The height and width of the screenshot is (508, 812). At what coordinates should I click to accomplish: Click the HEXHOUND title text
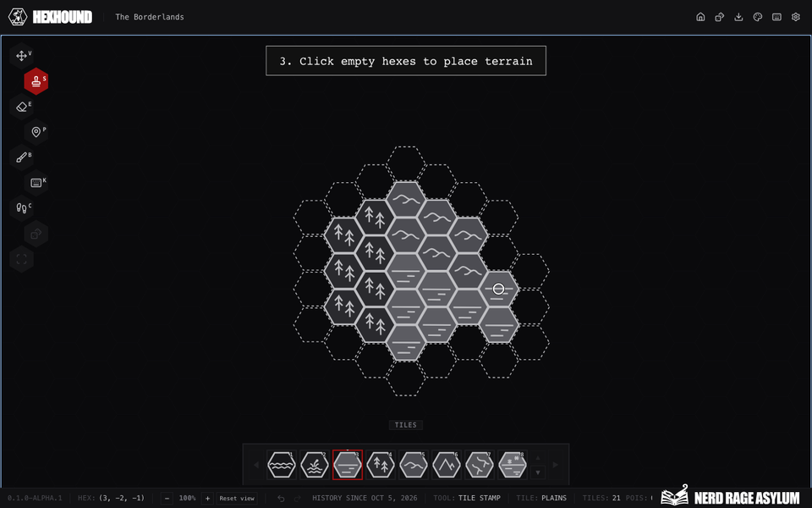coord(63,17)
